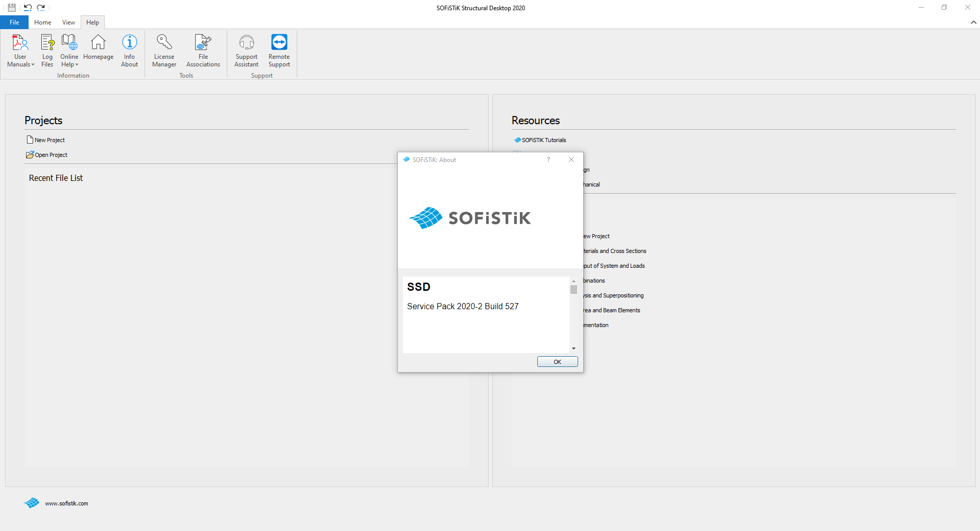This screenshot has height=531, width=980.
Task: Select the Help ribbon tab
Action: click(x=92, y=22)
